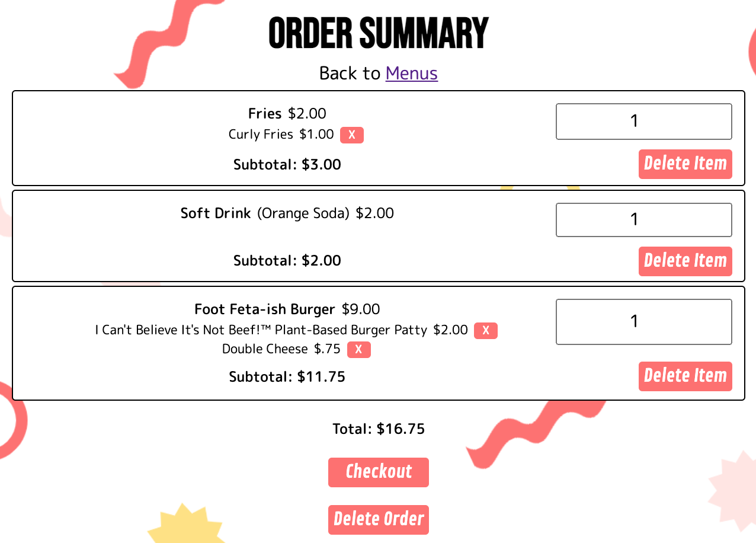This screenshot has height=543, width=756.
Task: Remove the Double Cheese add-on
Action: [x=359, y=350]
